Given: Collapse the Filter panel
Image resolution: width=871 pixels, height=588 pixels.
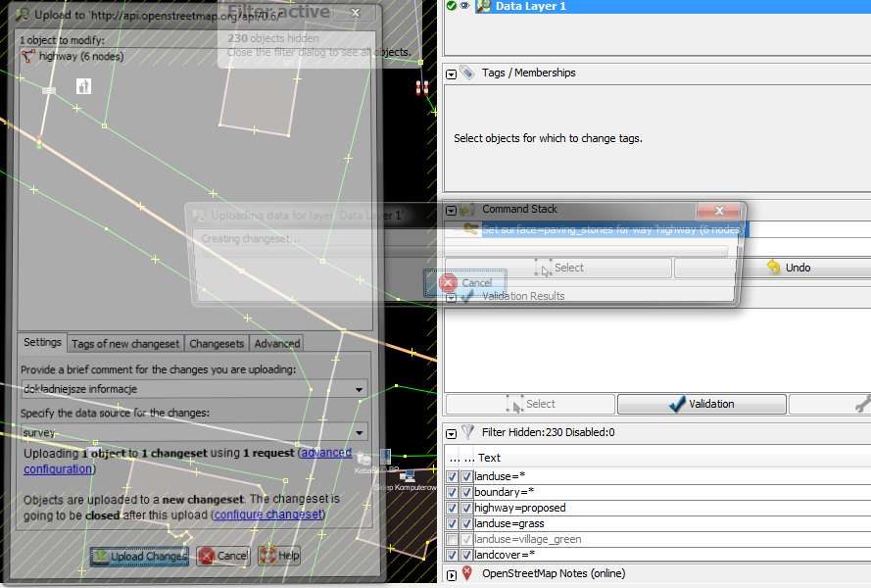Looking at the screenshot, I should [x=452, y=432].
